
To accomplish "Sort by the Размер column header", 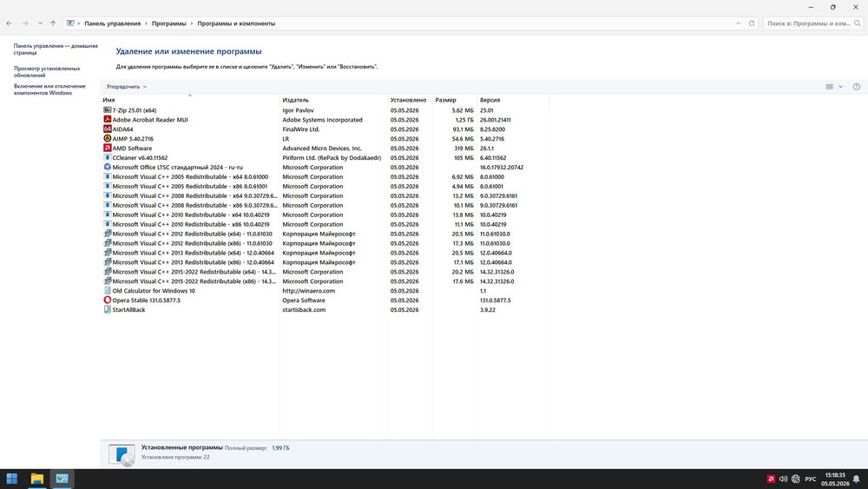I will click(445, 100).
